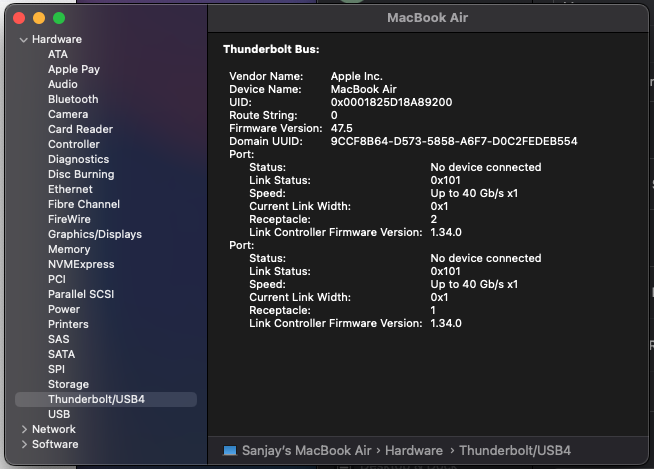Collapse the Hardware section chevron

[23, 40]
